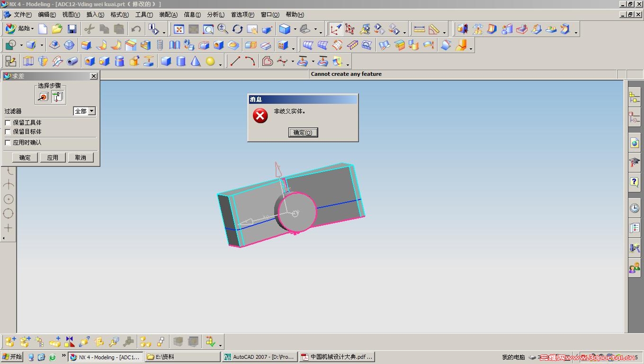The image size is (644, 364).
Task: Click the angle measurement icon
Action: point(434,29)
